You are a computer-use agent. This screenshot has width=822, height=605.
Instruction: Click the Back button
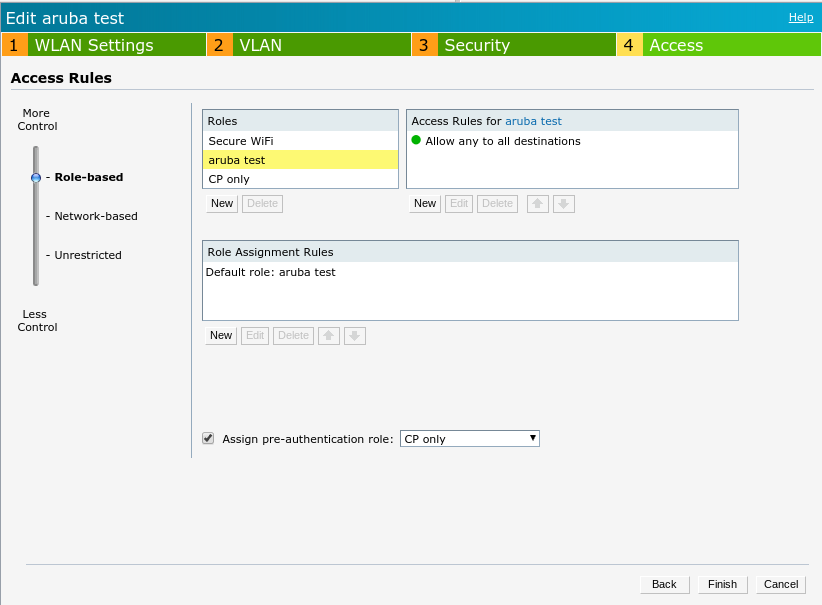664,584
